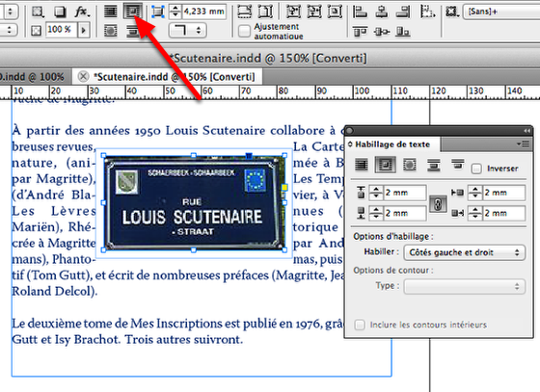Image resolution: width=540 pixels, height=392 pixels.
Task: Align top edges in control bar
Action: [361, 32]
